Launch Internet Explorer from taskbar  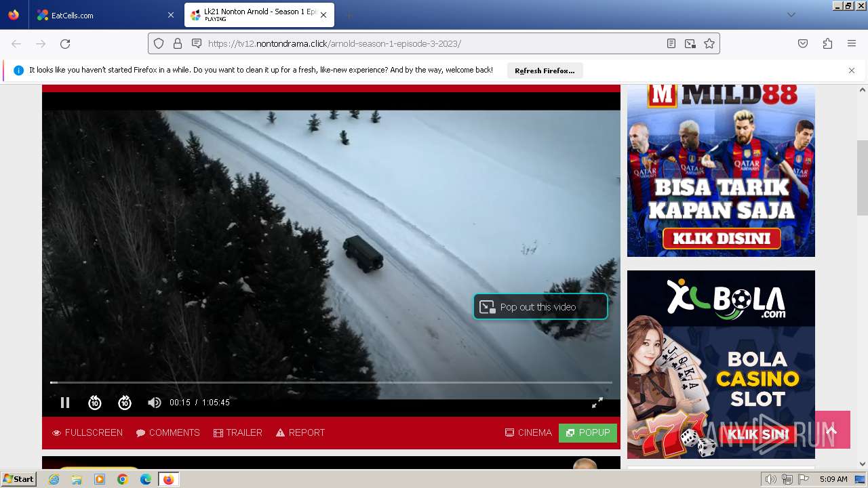coord(54,479)
